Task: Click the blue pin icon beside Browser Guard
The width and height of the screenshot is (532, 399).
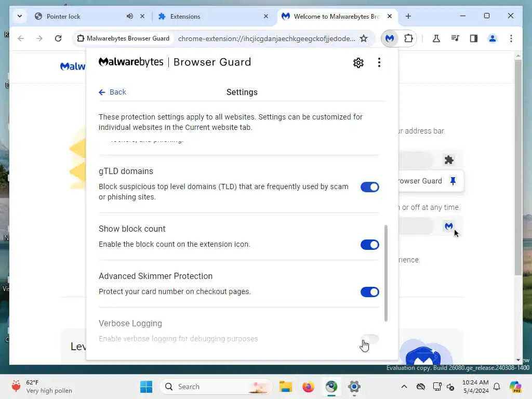Action: pos(453,181)
